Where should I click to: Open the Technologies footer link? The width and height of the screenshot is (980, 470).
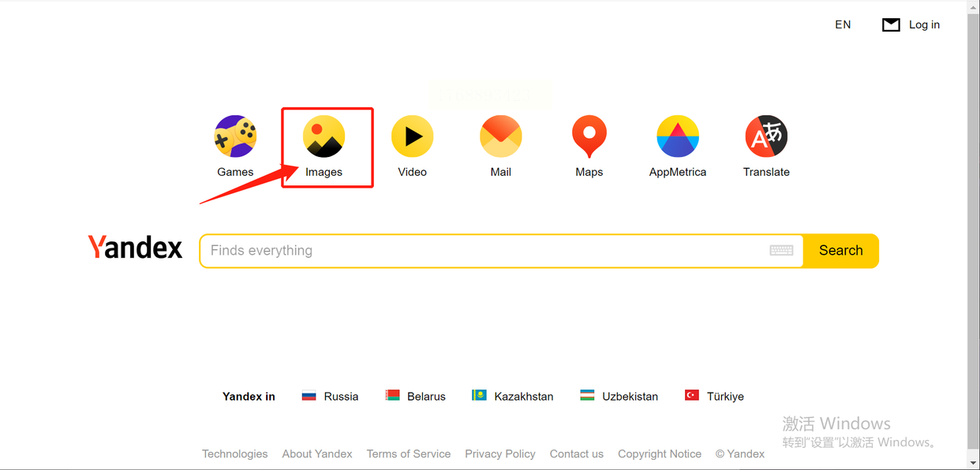click(234, 454)
